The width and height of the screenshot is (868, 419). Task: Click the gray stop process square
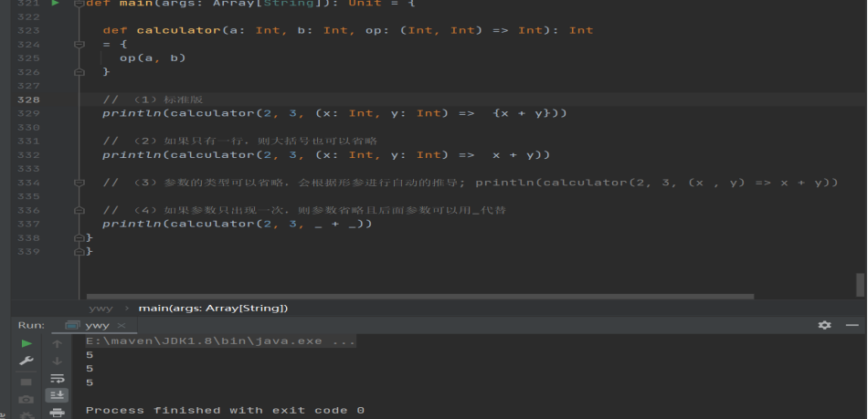click(26, 382)
